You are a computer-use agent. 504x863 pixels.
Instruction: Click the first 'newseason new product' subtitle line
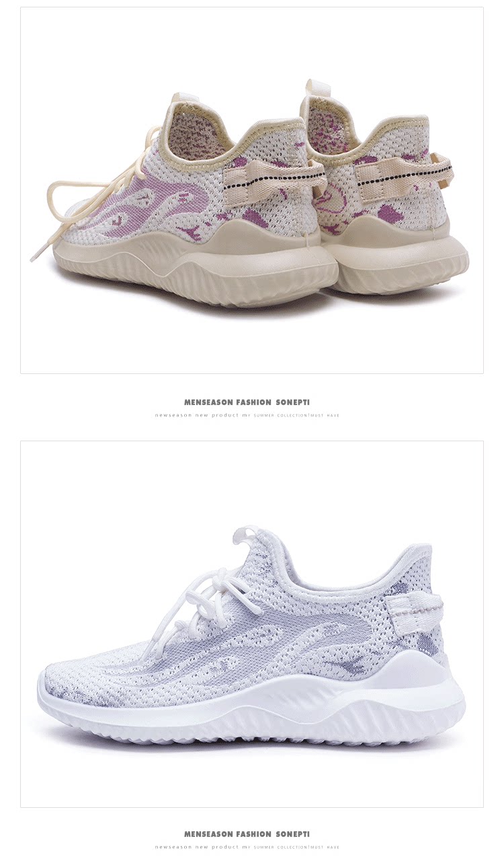coord(247,415)
